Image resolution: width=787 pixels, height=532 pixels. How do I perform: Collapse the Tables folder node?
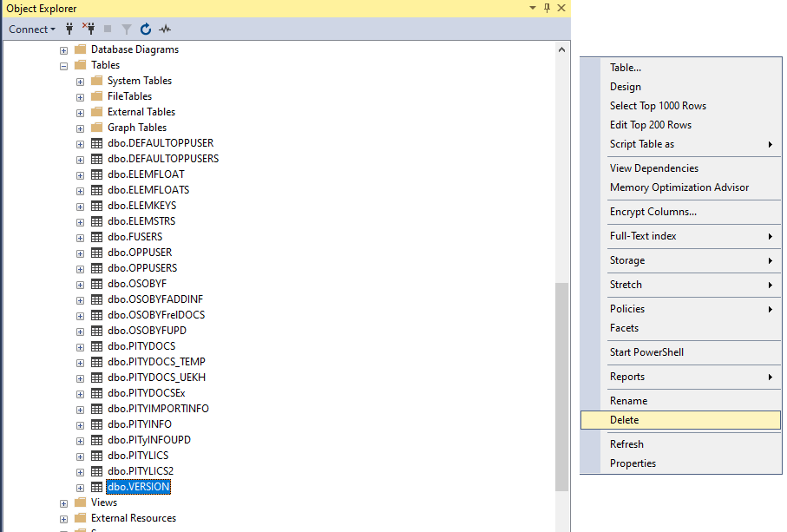pyautogui.click(x=63, y=65)
